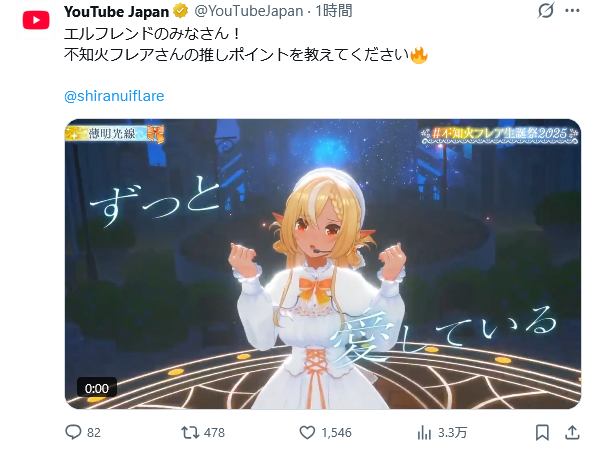Image resolution: width=598 pixels, height=454 pixels.
Task: Follow the @shiranuiflare mention link
Action: coord(114,95)
